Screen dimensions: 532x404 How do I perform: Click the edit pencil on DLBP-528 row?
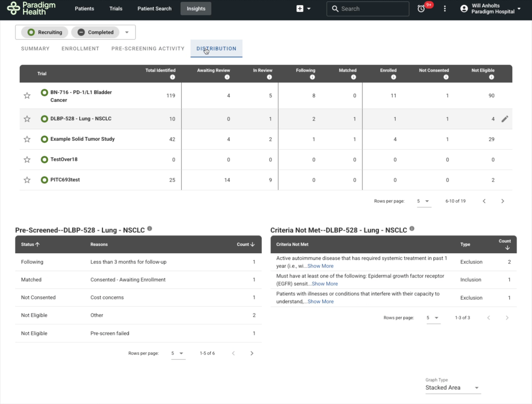tap(505, 119)
